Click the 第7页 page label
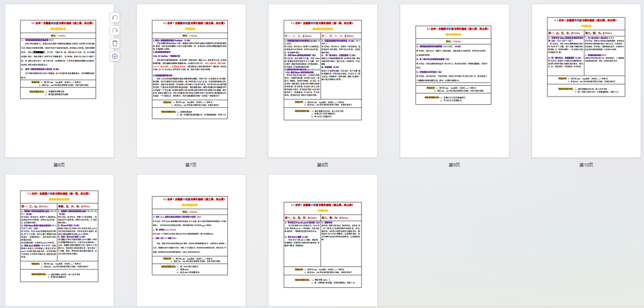The image size is (644, 308). (x=191, y=165)
